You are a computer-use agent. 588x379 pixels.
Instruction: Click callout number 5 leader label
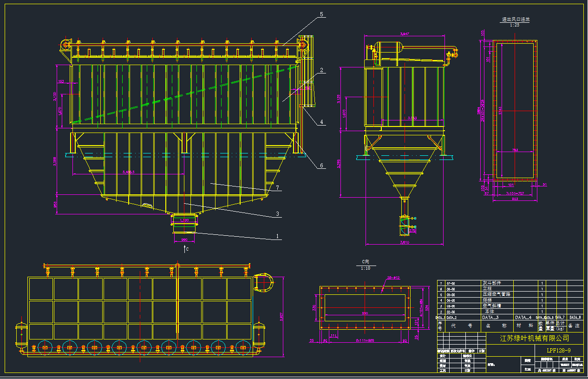point(321,14)
